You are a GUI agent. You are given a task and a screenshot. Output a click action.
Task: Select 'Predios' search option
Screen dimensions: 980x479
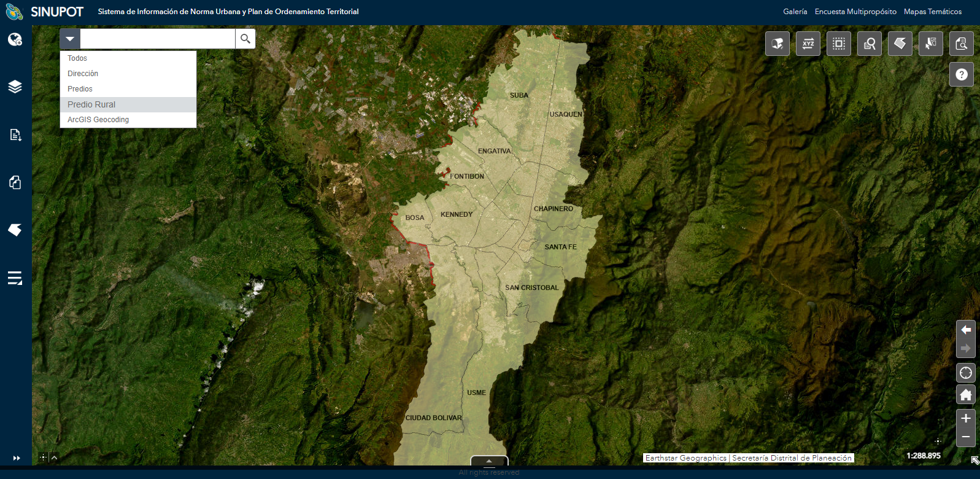(128, 89)
